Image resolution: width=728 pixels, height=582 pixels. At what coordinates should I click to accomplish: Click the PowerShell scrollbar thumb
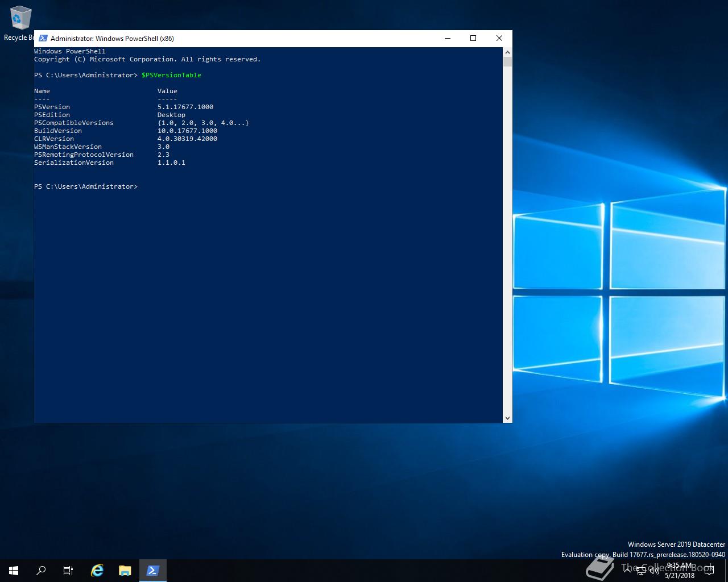coord(507,61)
